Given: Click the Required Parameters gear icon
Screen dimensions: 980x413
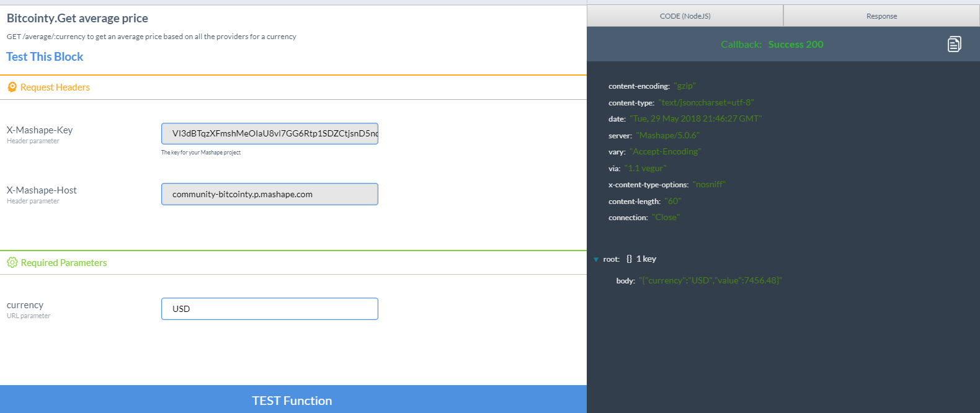Looking at the screenshot, I should (12, 263).
